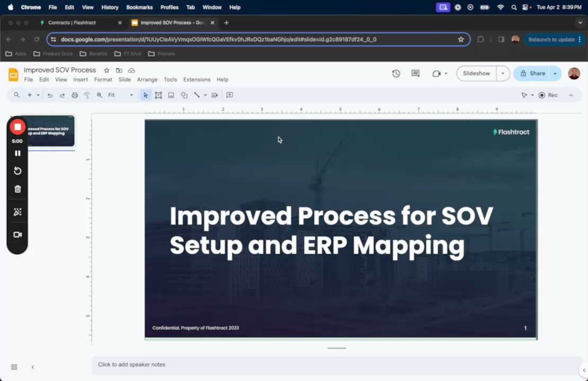588x381 pixels.
Task: Undo the last action
Action: [x=49, y=95]
